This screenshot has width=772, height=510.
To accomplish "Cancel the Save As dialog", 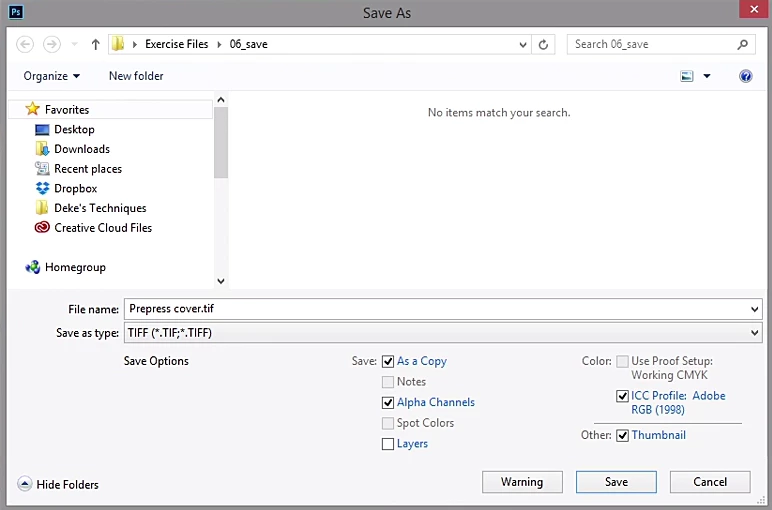I will click(x=710, y=482).
